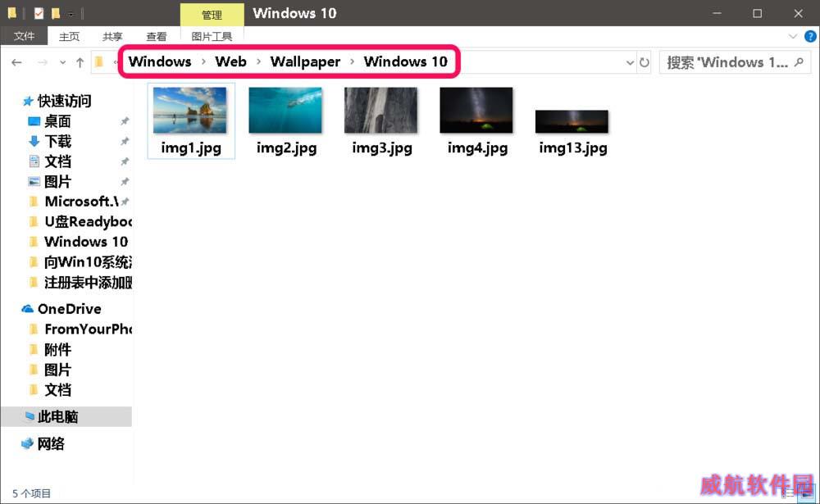Click the search magnifier icon
Screen dimensions: 820x504
point(799,62)
